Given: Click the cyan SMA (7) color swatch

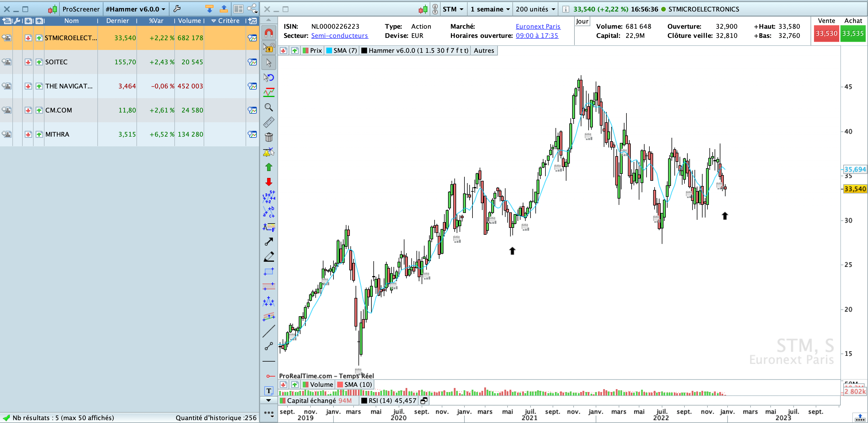Looking at the screenshot, I should (x=329, y=51).
